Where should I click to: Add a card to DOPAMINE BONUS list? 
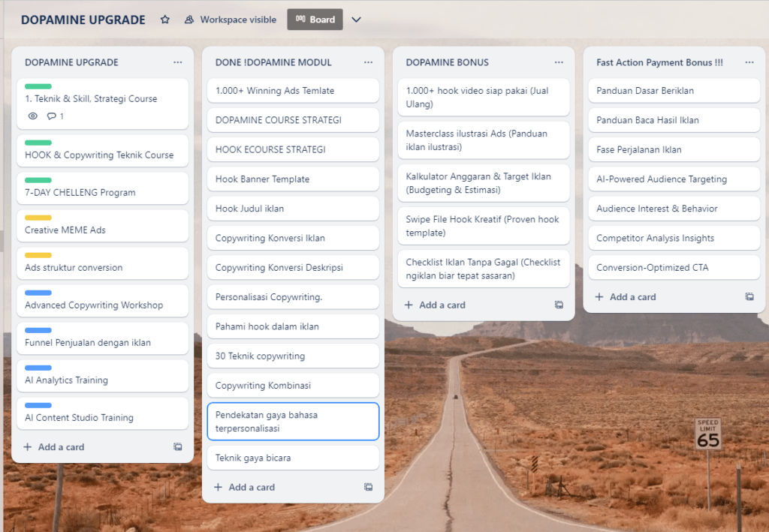[x=436, y=305]
